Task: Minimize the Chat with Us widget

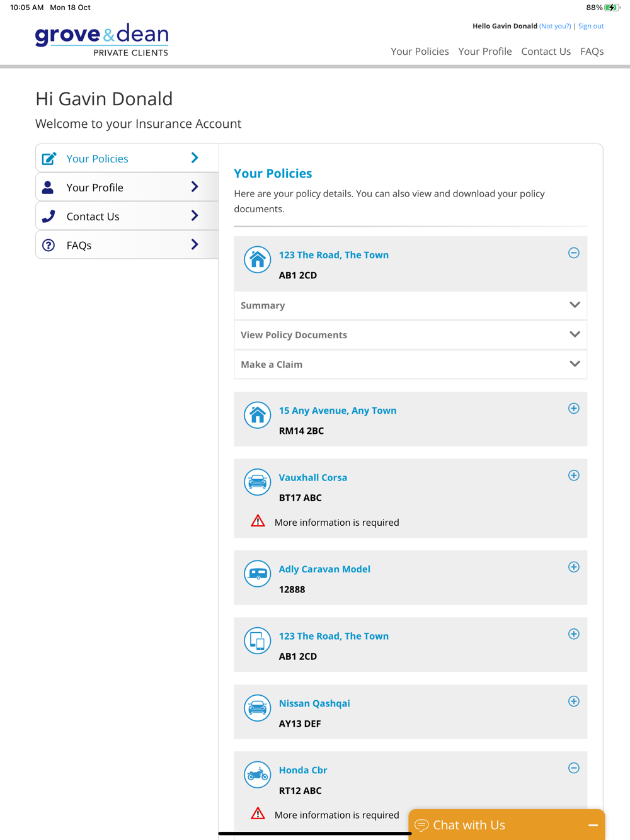Action: click(593, 825)
